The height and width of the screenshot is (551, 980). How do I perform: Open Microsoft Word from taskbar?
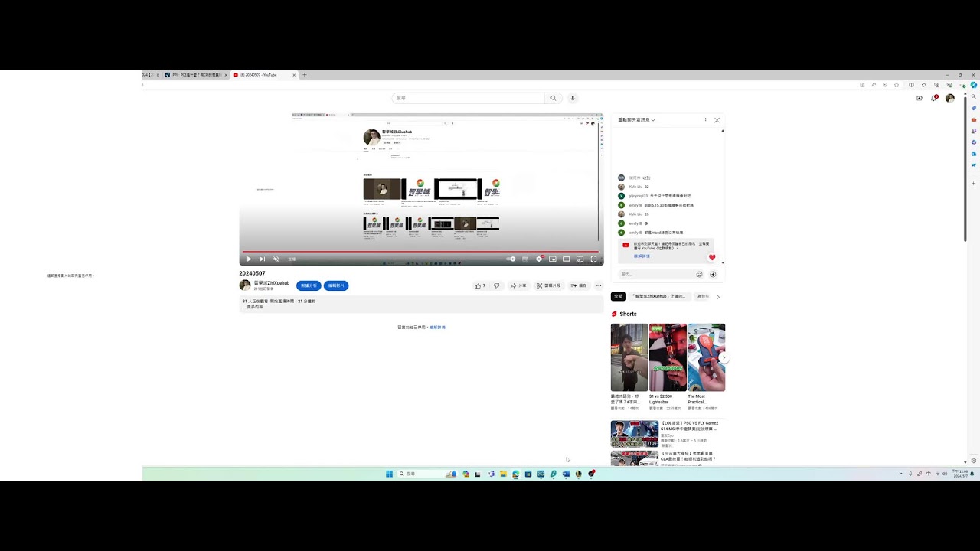click(x=566, y=474)
